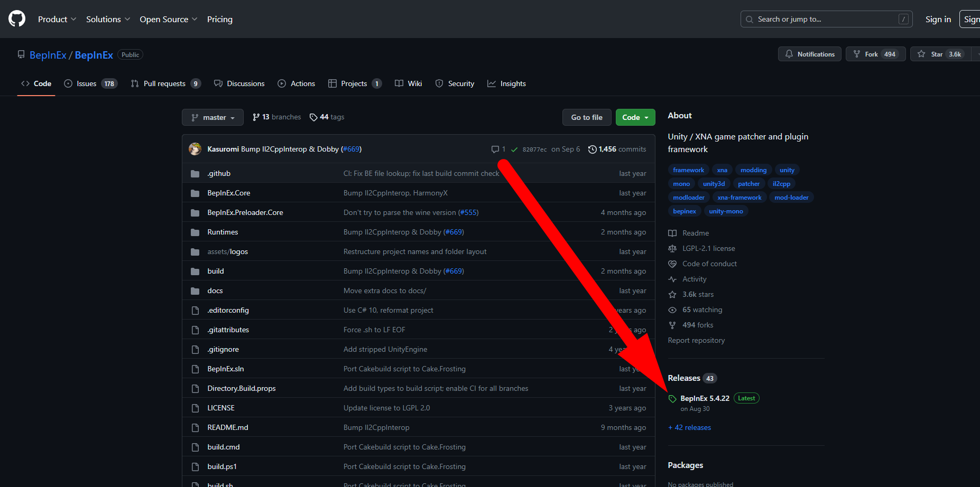The width and height of the screenshot is (980, 487).
Task: Click the Sign in link
Action: coord(938,19)
